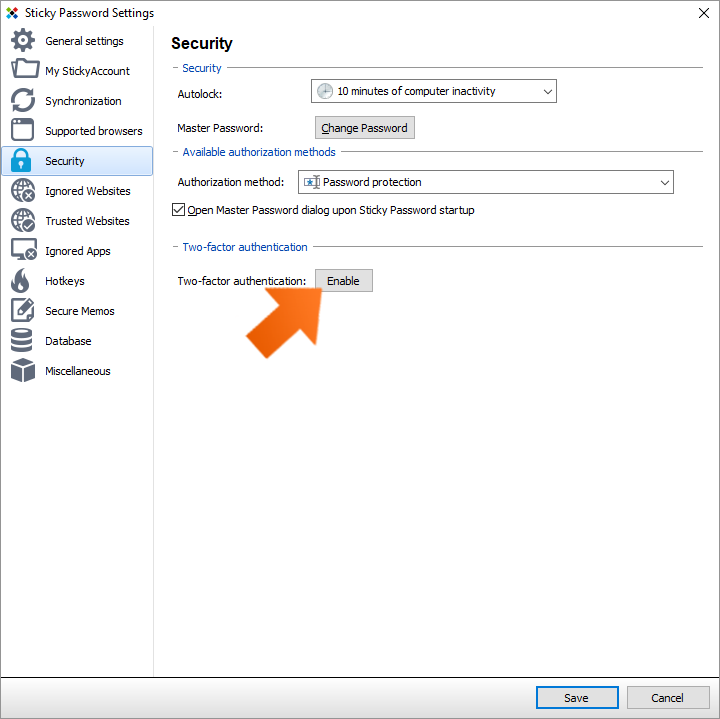Toggle Open Master Password dialog upon startup checkbox

(178, 210)
